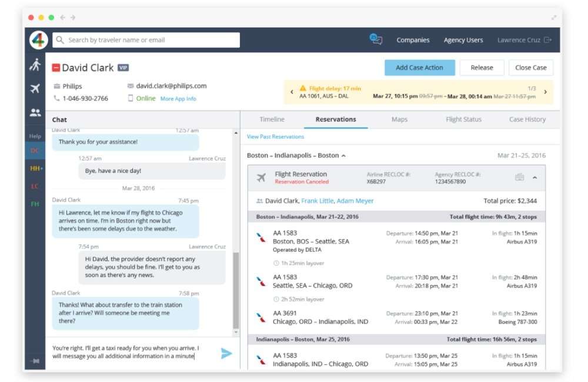This screenshot has width=588, height=382.
Task: Focus the traveler name or email search field
Action: point(146,40)
